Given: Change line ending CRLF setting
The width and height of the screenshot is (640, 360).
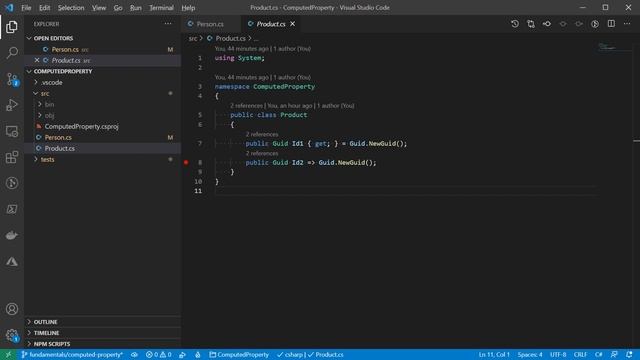Looking at the screenshot, I should click(580, 355).
